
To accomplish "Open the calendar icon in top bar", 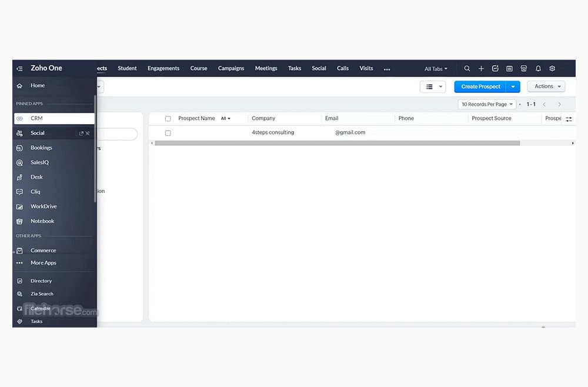I will 509,69.
